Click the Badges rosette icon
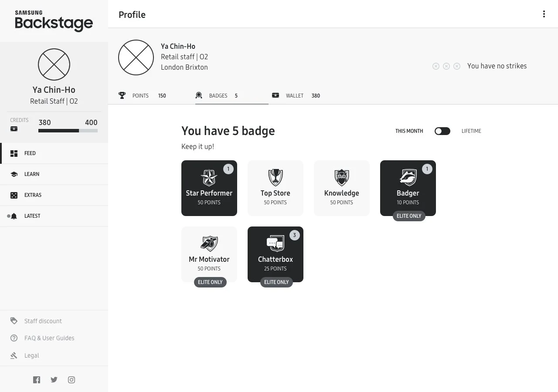This screenshot has height=392, width=558. pos(199,95)
